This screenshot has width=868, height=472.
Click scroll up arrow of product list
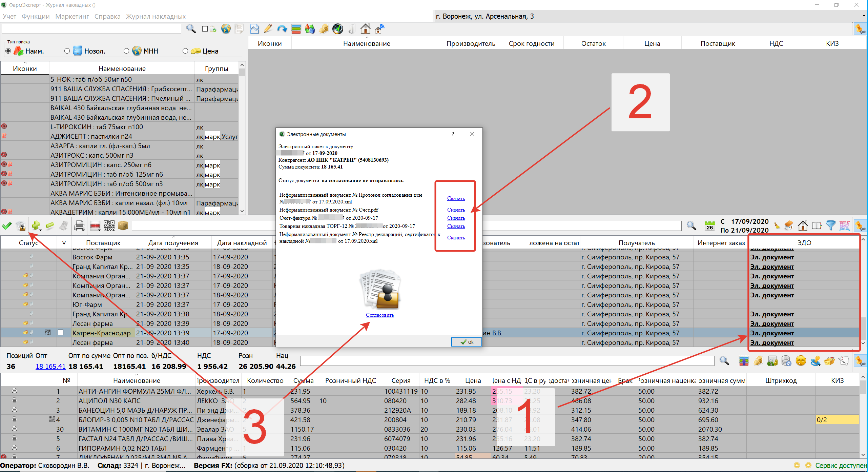242,65
